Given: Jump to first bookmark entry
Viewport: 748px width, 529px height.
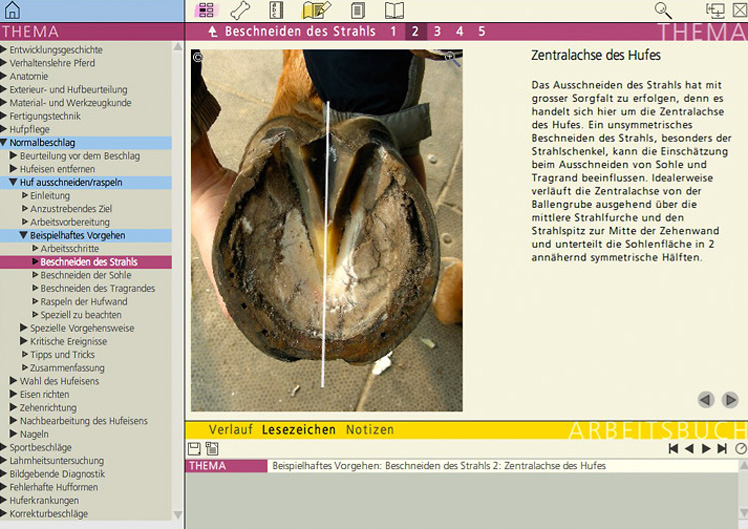Looking at the screenshot, I should click(x=674, y=449).
